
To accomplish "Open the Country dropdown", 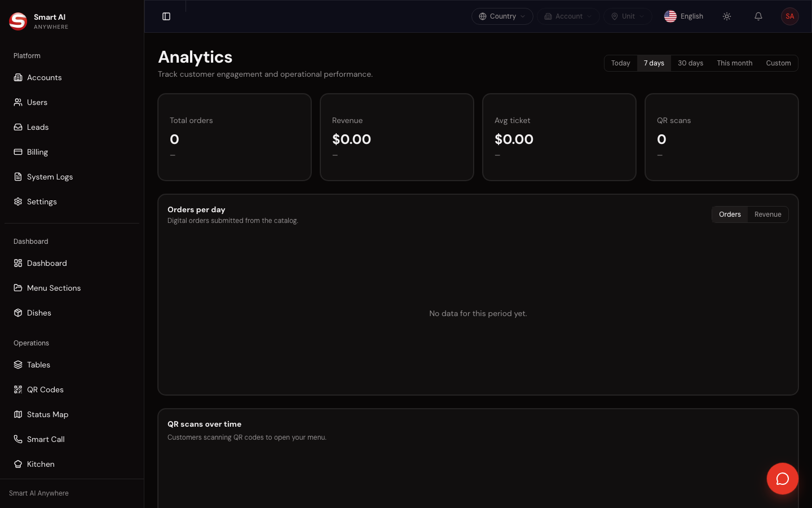I will (502, 16).
